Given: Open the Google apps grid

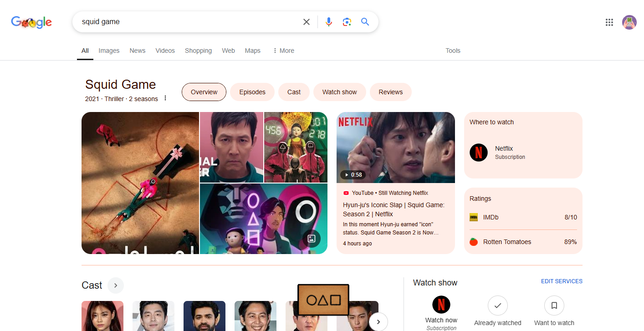Looking at the screenshot, I should click(609, 22).
